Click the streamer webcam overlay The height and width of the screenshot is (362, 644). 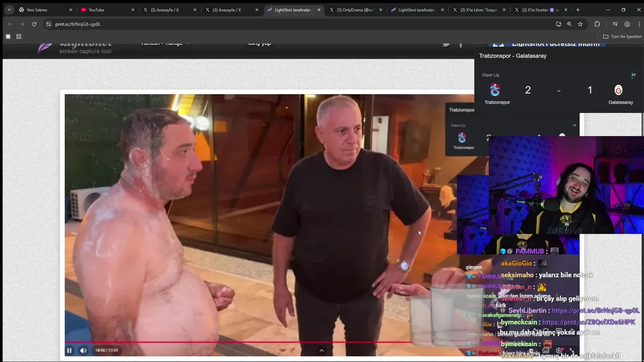coord(566,185)
